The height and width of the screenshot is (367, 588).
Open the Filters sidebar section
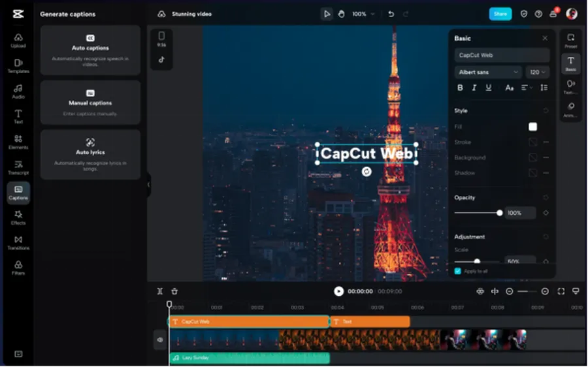tap(18, 268)
